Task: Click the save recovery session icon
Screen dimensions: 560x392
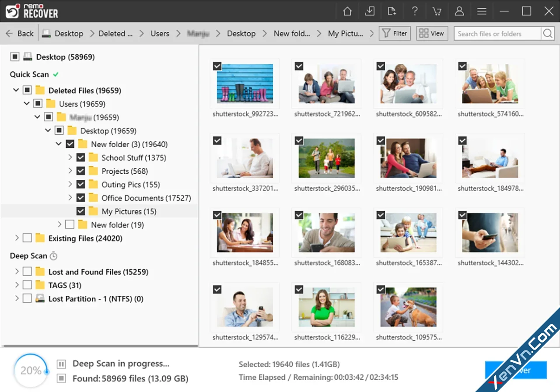Action: pyautogui.click(x=370, y=11)
